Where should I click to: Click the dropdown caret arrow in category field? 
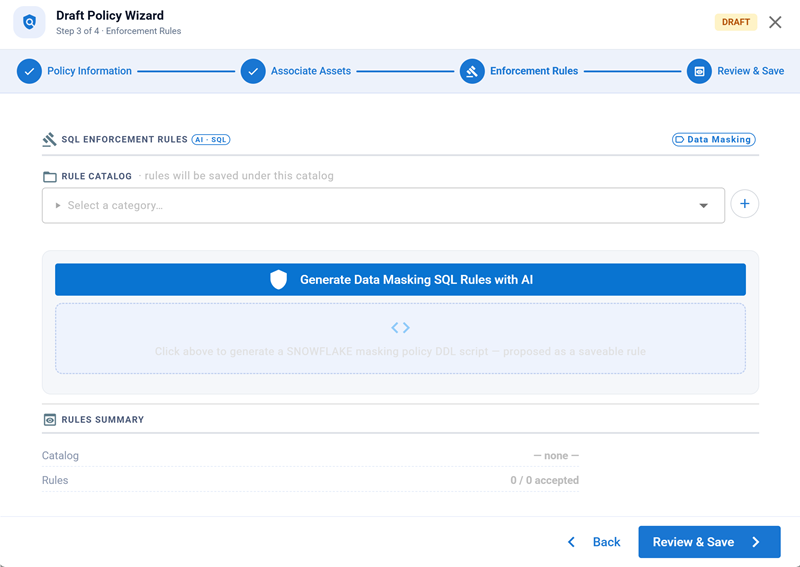tap(704, 206)
